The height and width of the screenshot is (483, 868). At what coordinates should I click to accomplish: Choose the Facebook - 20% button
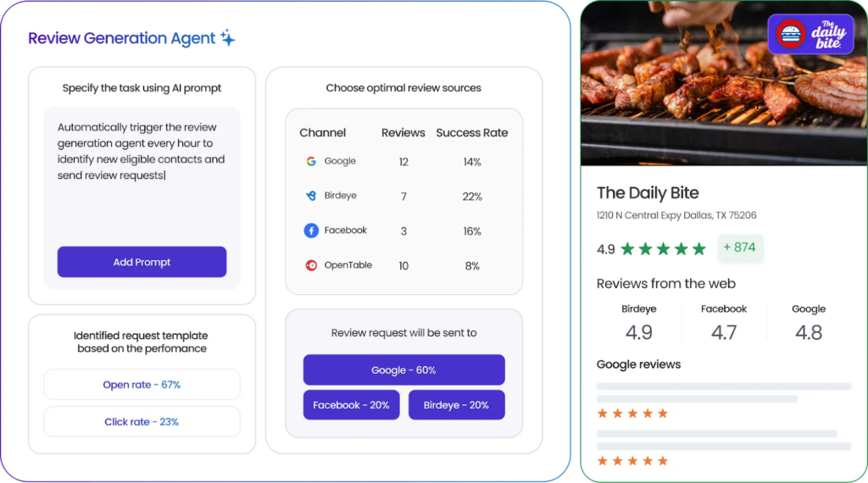[x=351, y=405]
